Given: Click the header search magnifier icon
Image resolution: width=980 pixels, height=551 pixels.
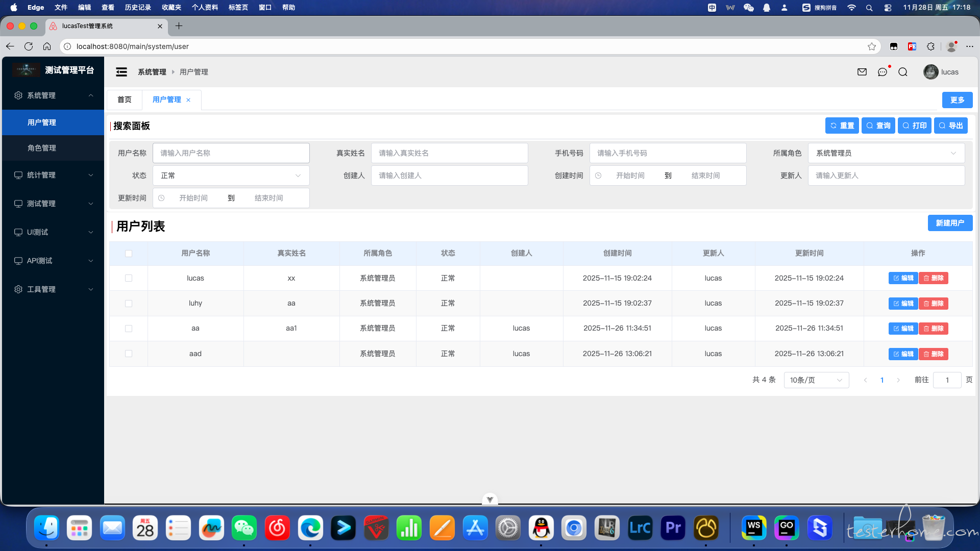Looking at the screenshot, I should 903,72.
